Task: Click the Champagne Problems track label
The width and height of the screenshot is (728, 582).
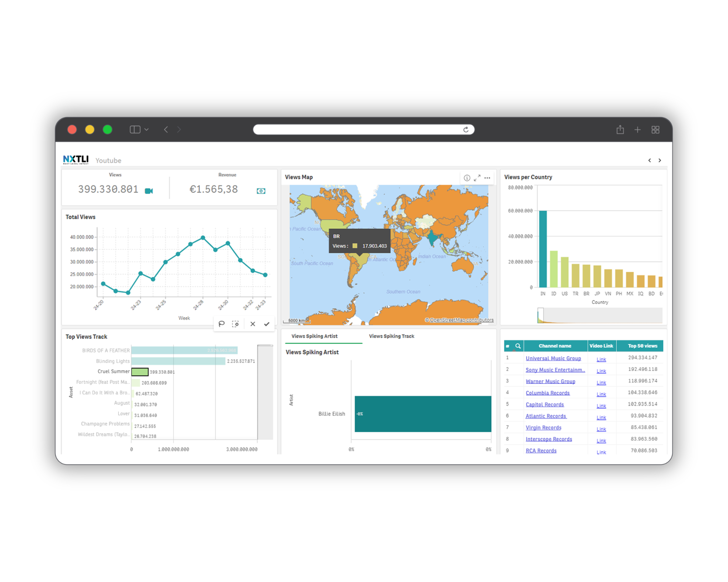Action: (105, 424)
